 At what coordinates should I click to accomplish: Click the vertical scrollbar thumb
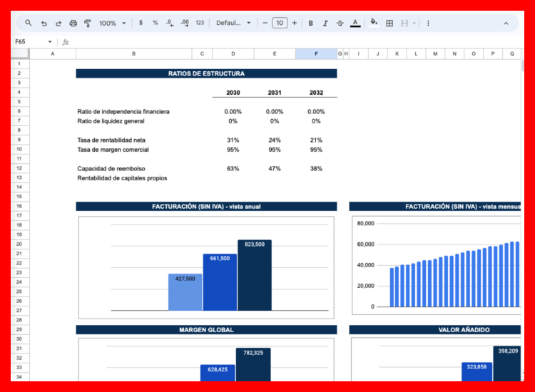tap(522, 66)
